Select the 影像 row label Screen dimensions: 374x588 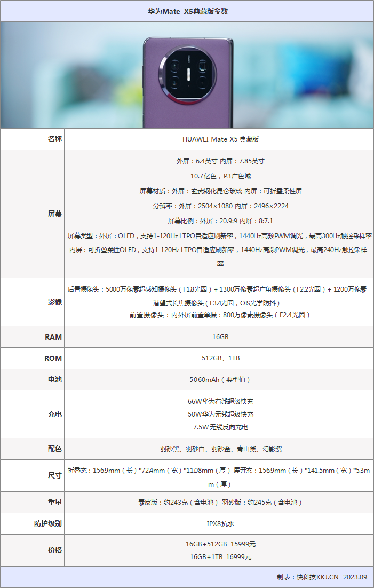55,302
